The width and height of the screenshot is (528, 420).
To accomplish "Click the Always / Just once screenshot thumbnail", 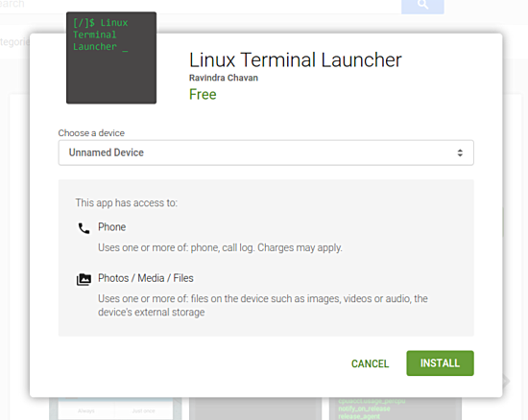I will point(115,408).
